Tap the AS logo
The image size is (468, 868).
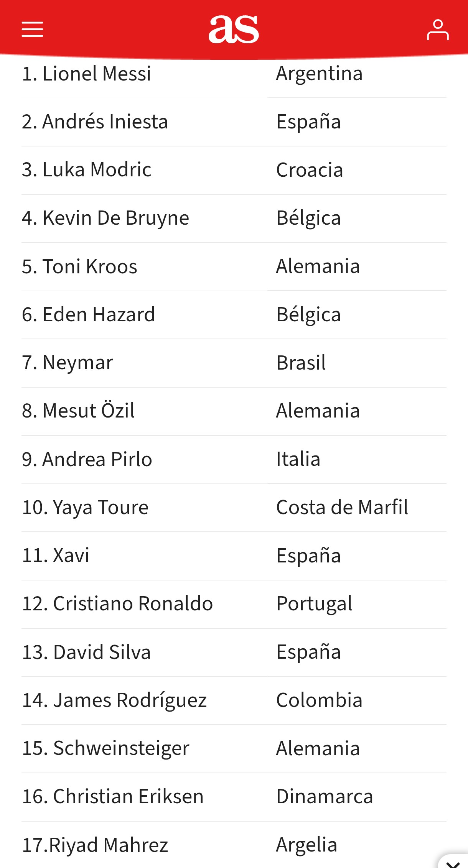(234, 30)
